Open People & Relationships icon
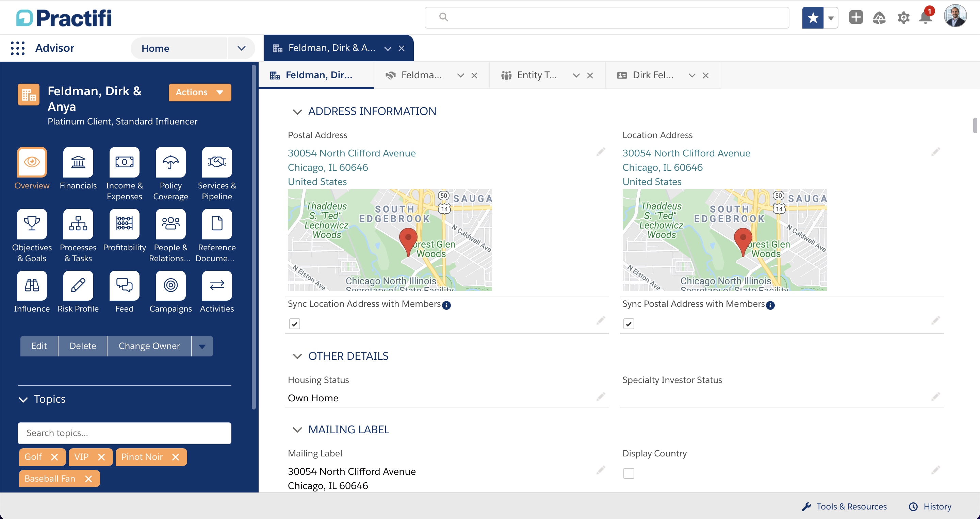 pyautogui.click(x=171, y=224)
